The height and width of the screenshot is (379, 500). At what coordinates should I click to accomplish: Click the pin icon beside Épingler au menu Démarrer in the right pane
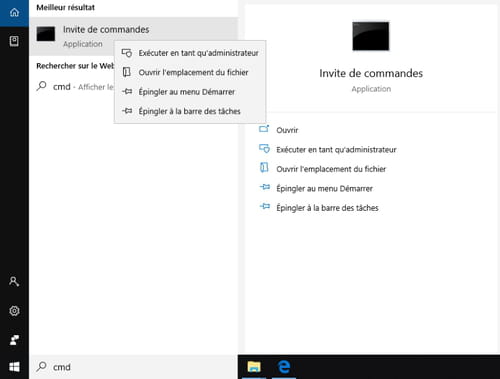(x=265, y=187)
